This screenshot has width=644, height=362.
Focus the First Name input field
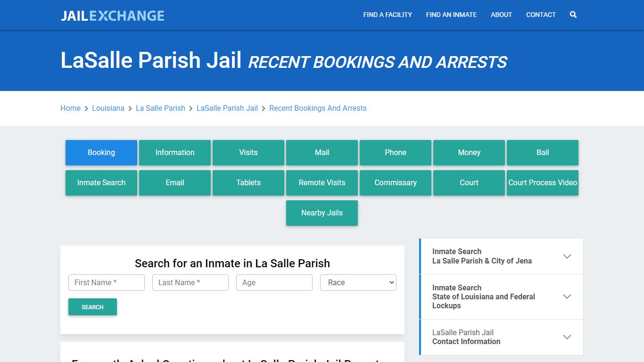(107, 282)
